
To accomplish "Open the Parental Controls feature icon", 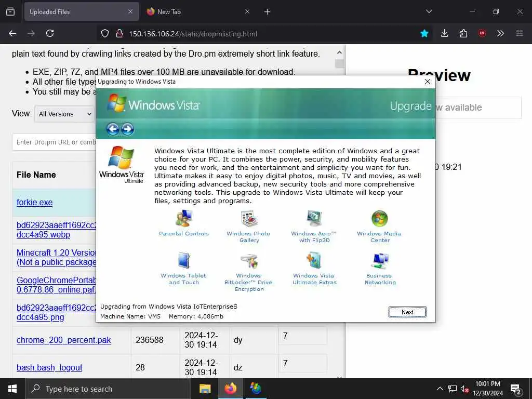I will pyautogui.click(x=184, y=218).
